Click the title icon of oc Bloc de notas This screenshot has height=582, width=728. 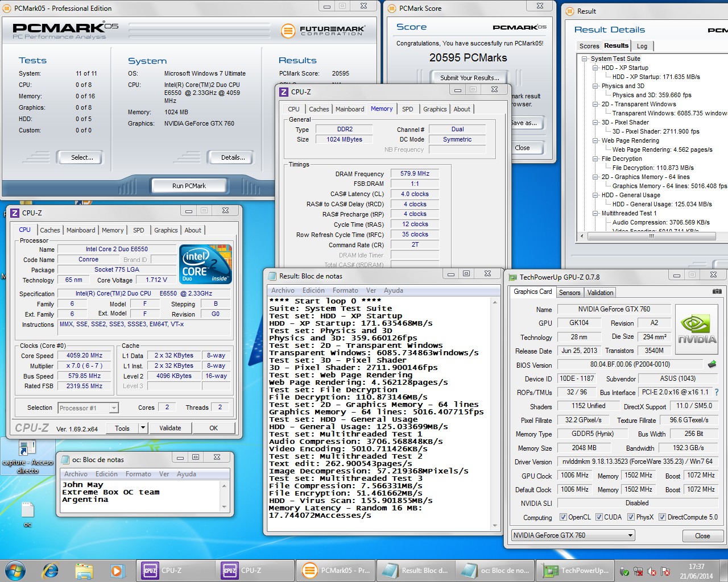tap(65, 460)
